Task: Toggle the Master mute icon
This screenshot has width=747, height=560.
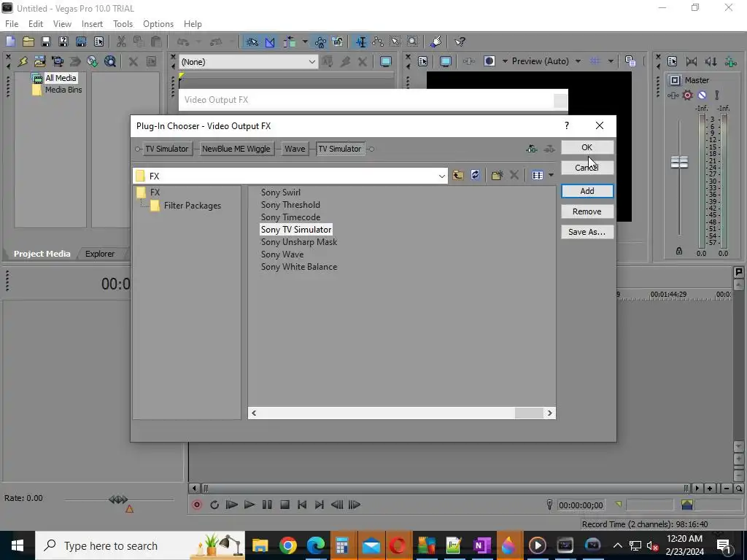Action: [702, 96]
